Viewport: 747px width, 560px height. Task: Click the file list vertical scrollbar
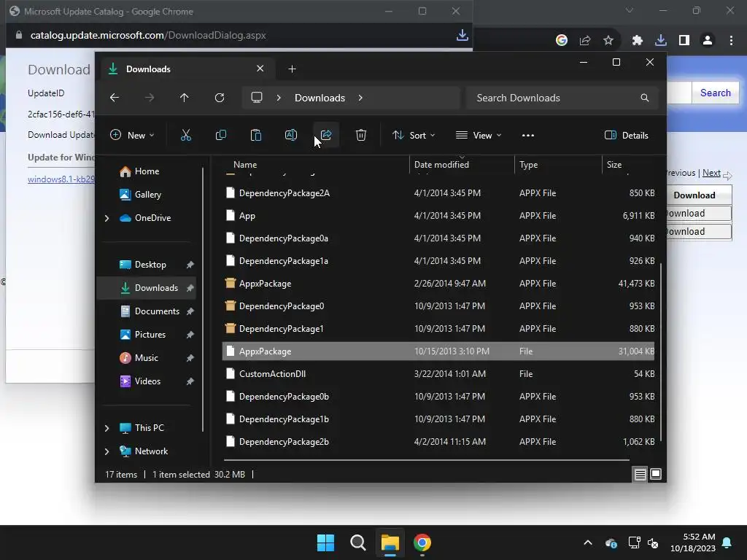click(x=661, y=352)
